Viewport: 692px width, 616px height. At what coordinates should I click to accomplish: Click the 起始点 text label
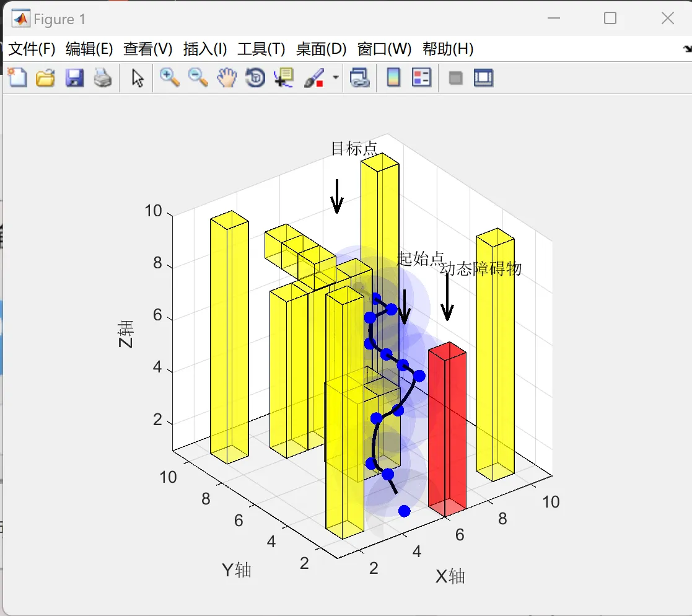point(420,258)
